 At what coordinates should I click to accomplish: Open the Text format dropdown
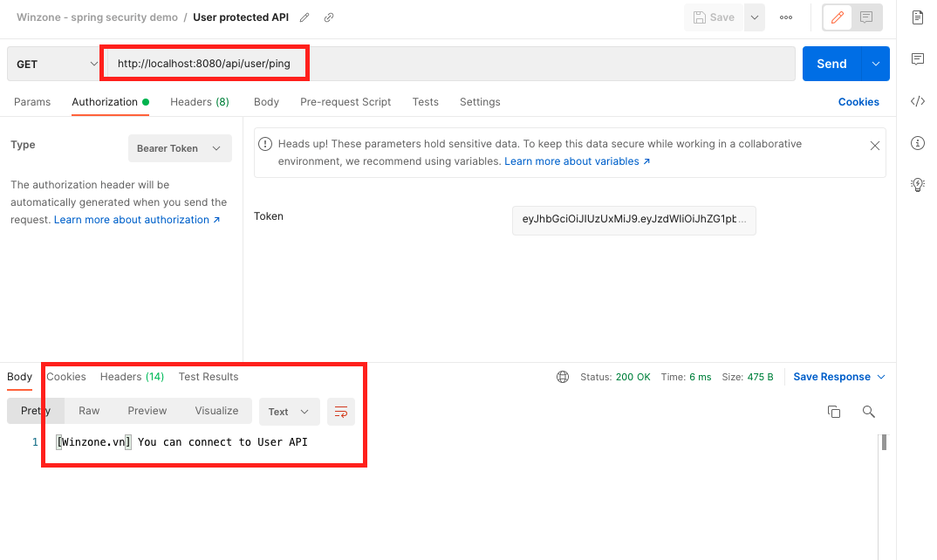[x=290, y=412]
